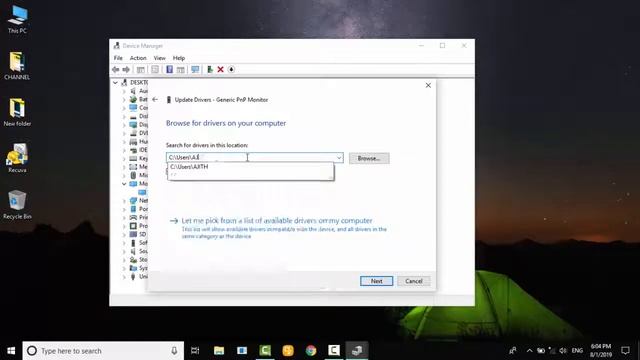Open the driver location dropdown arrow

pyautogui.click(x=339, y=158)
